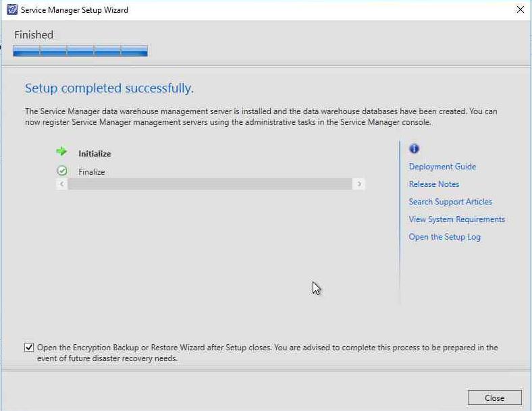Click the Close button at the bottom
The width and height of the screenshot is (532, 411).
[x=495, y=398]
